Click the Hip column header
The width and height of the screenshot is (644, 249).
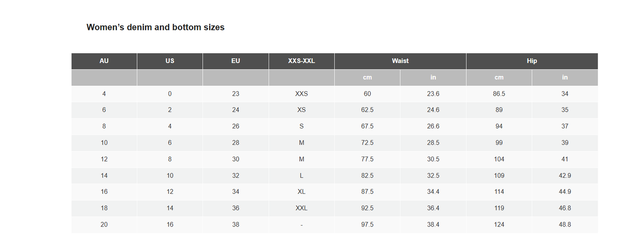coord(532,61)
